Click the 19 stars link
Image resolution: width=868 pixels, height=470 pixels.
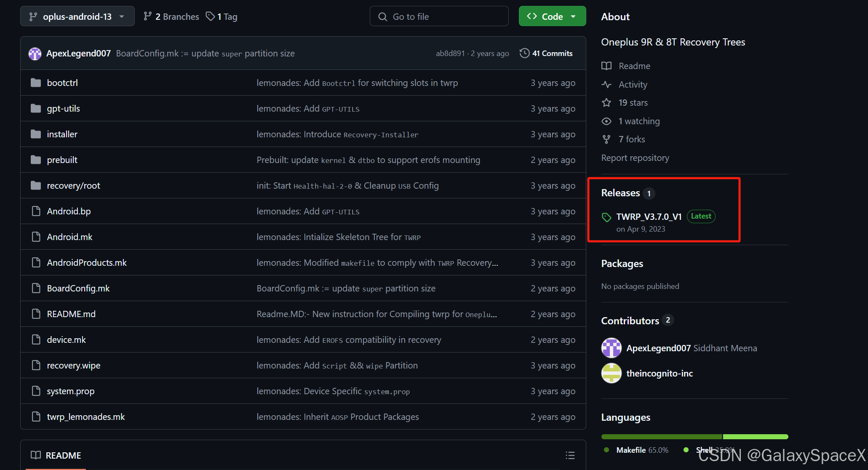(x=633, y=103)
